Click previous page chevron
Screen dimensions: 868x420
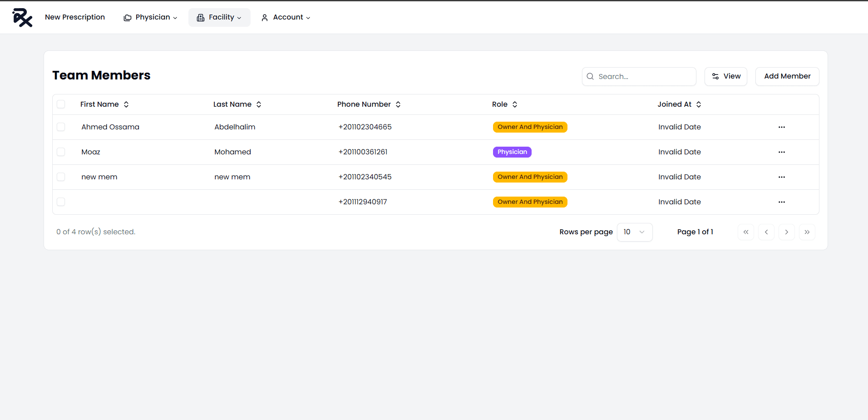tap(766, 232)
